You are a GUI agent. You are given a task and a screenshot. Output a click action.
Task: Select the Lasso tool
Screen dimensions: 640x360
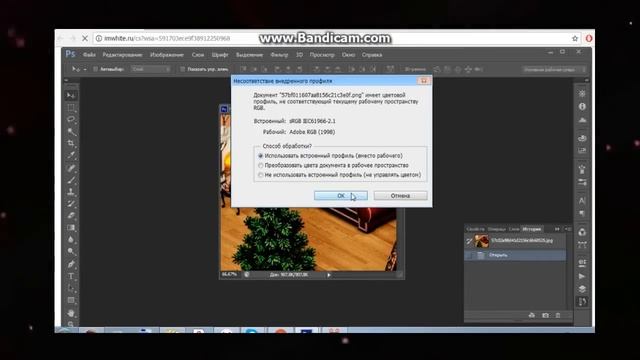[x=71, y=120]
